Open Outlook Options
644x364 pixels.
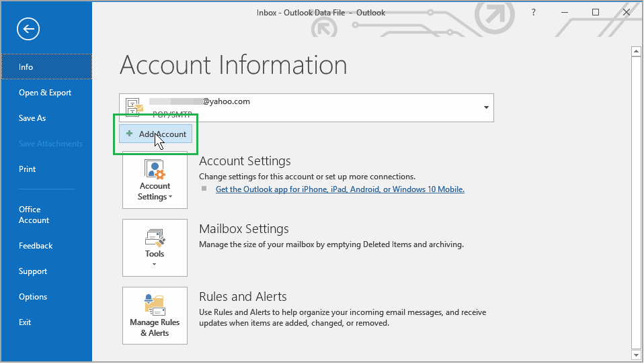point(33,297)
